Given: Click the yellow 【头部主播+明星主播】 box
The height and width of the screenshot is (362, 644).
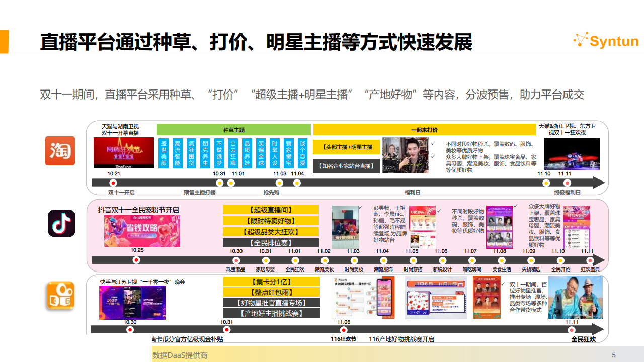Looking at the screenshot, I should [x=347, y=147].
